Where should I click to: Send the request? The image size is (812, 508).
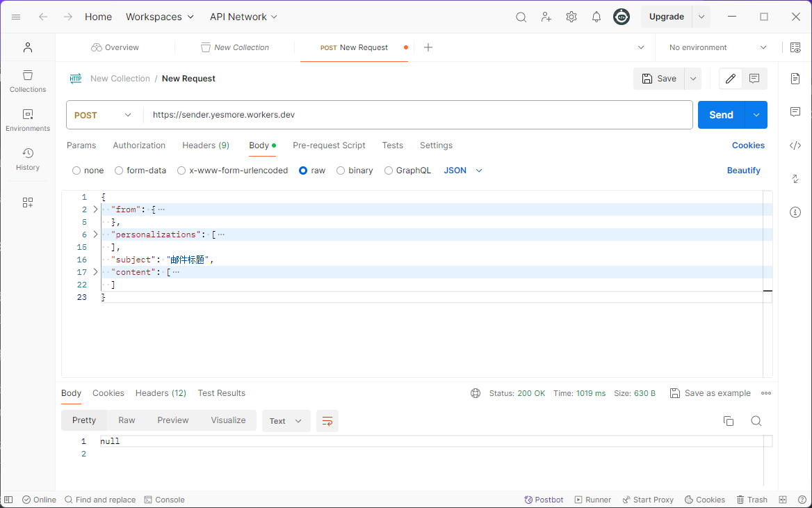722,115
